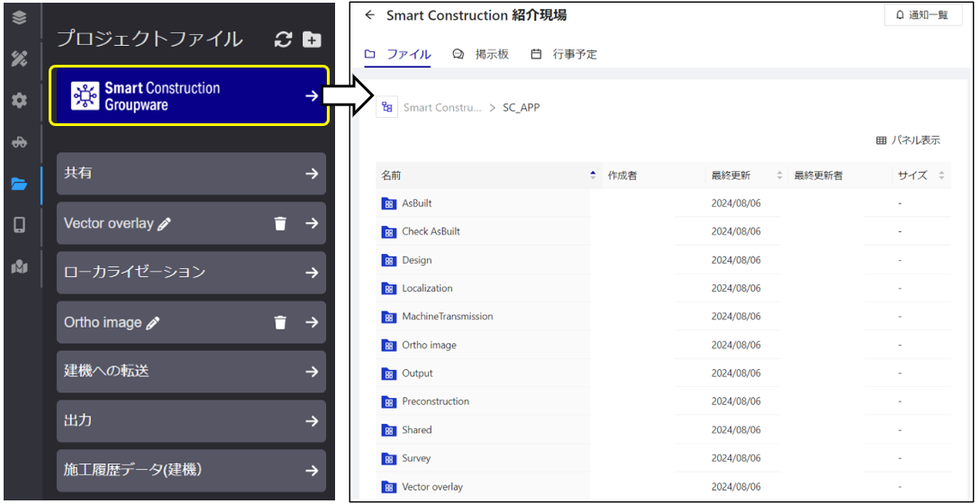Open the Preconstruction folder

point(436,401)
